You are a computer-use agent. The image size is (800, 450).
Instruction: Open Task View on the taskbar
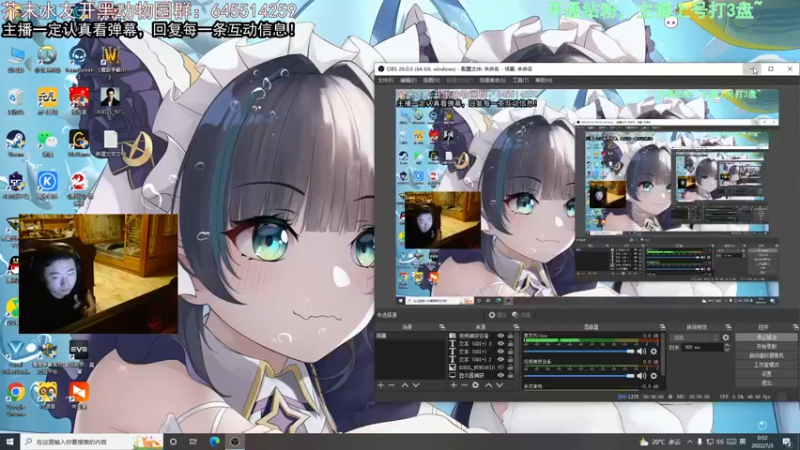click(193, 442)
